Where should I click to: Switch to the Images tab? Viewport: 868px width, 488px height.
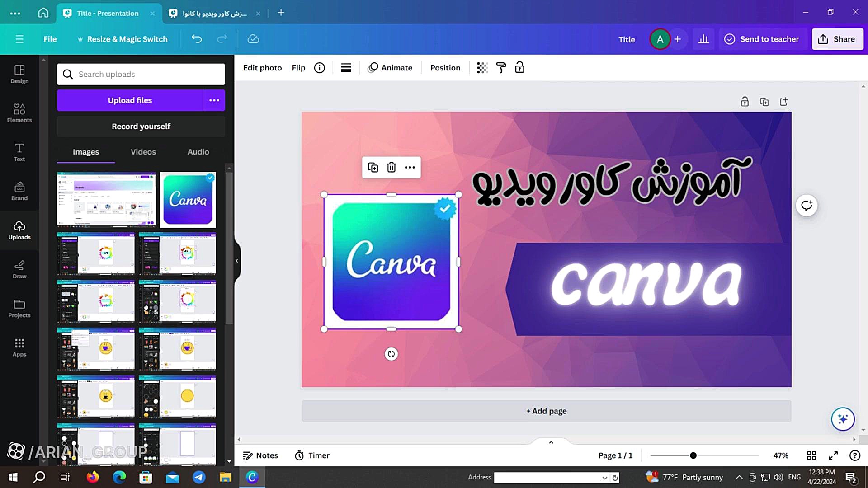click(86, 152)
